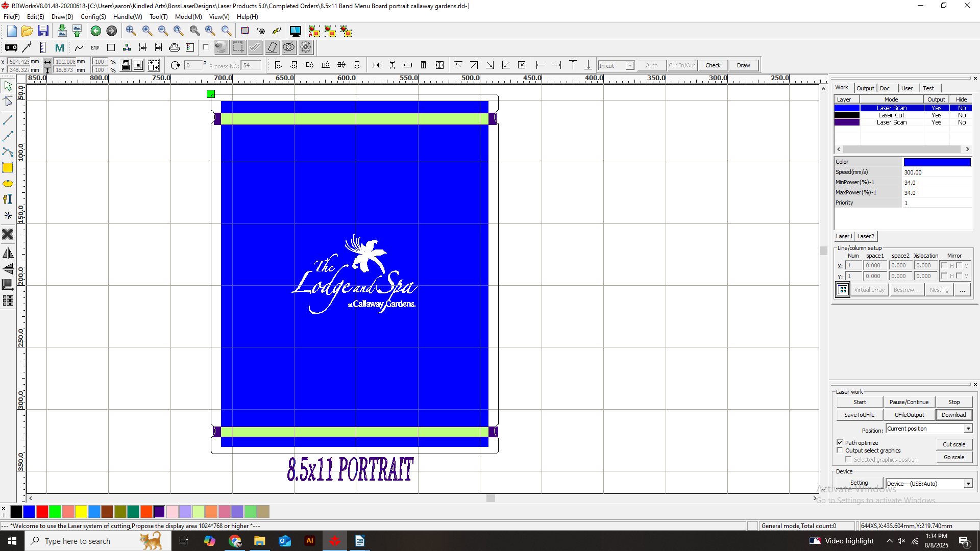Click the Download button
The width and height of the screenshot is (980, 551).
click(x=953, y=415)
